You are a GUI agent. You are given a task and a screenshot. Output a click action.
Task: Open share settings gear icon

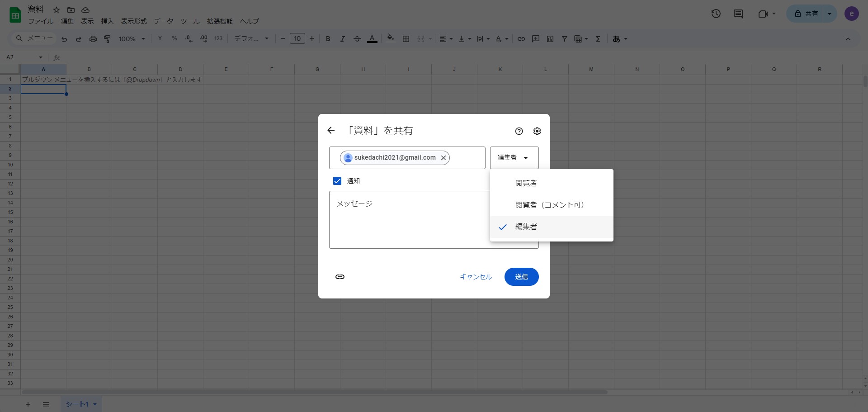tap(537, 131)
